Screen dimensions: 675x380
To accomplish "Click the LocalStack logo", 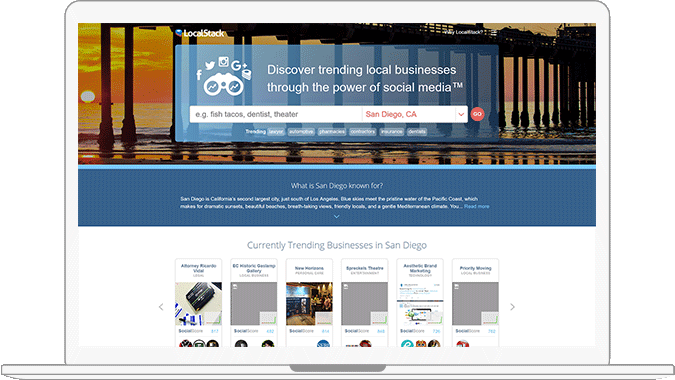I will (200, 33).
